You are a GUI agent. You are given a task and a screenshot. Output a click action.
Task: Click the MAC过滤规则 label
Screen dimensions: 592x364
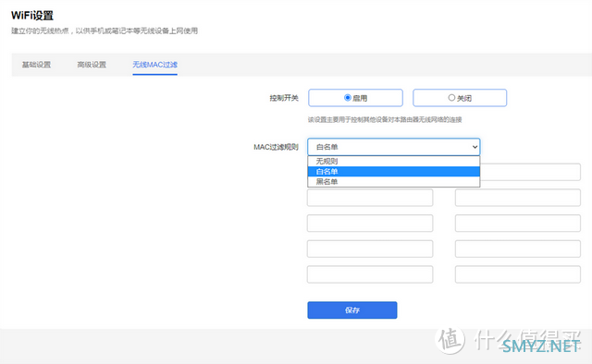(x=276, y=147)
